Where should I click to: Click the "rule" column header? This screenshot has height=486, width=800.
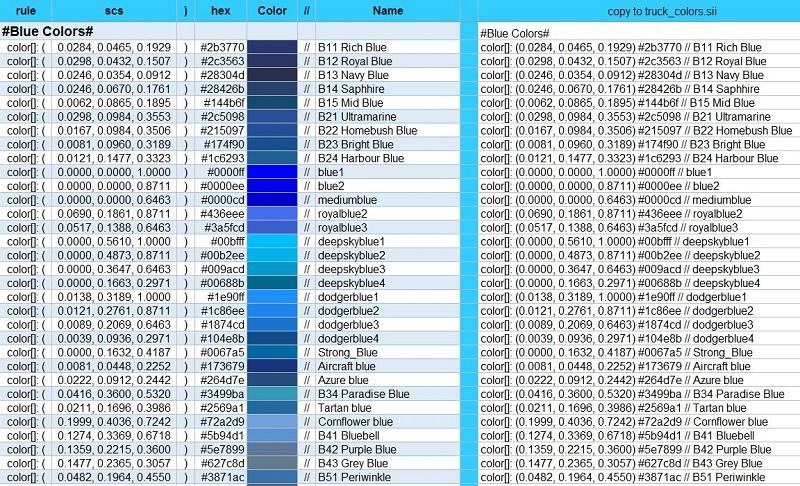pyautogui.click(x=19, y=10)
